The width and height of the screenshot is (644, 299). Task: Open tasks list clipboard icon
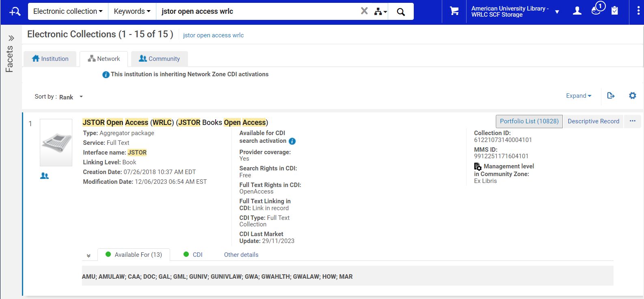pyautogui.click(x=615, y=11)
